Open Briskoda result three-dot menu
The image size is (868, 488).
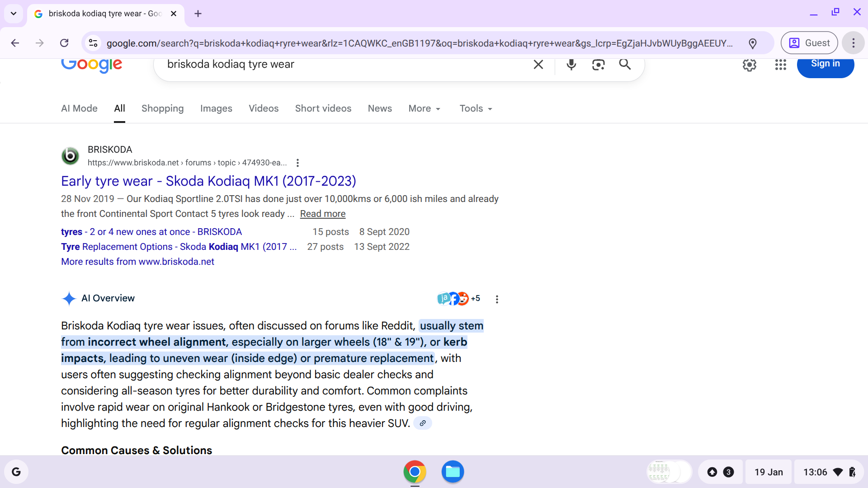pos(297,163)
